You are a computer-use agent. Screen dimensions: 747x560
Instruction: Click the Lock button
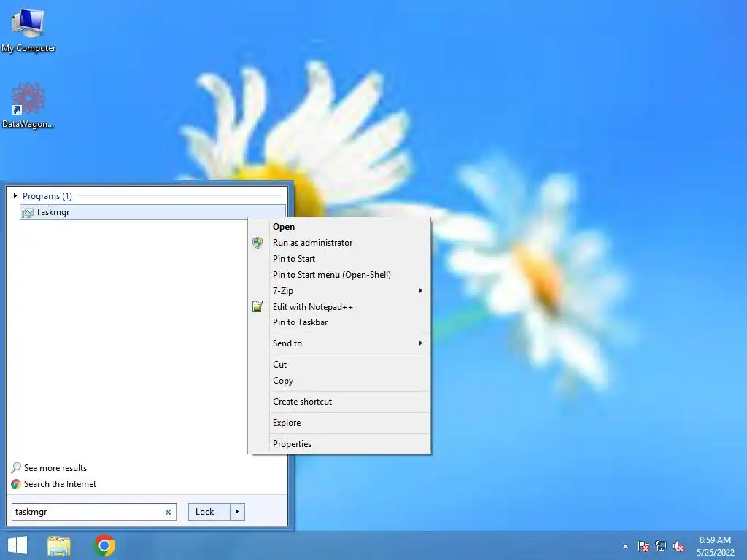[209, 512]
